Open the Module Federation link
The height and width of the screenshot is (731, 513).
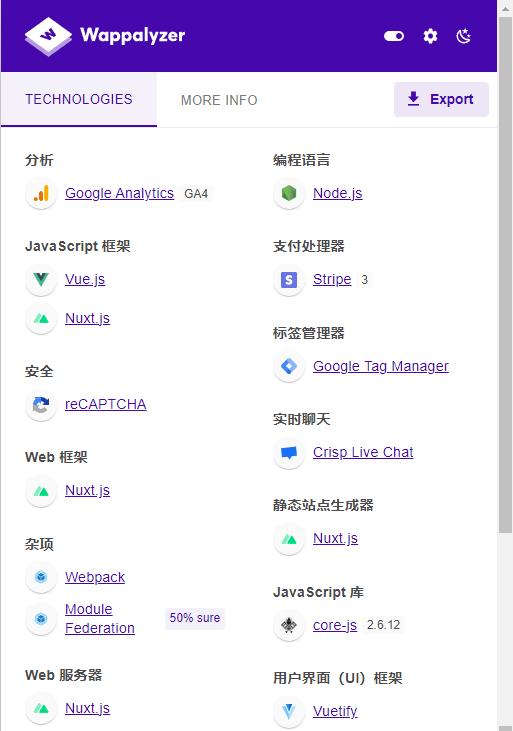[100, 619]
